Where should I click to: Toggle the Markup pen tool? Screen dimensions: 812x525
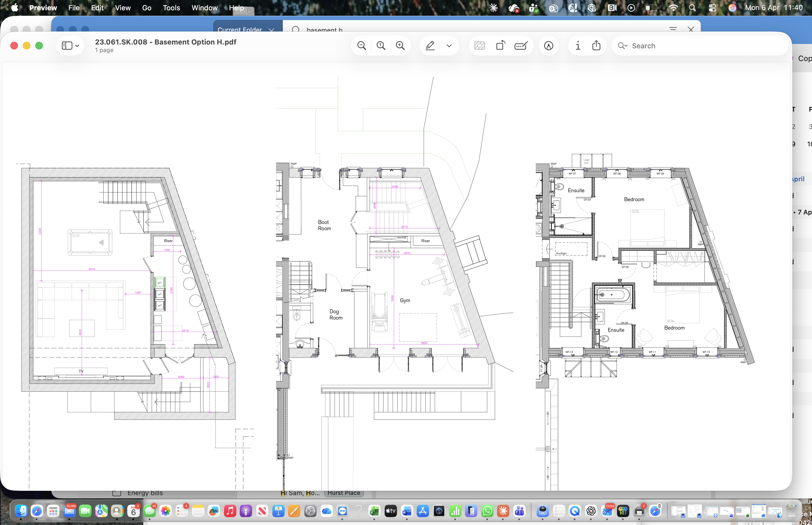click(x=430, y=46)
